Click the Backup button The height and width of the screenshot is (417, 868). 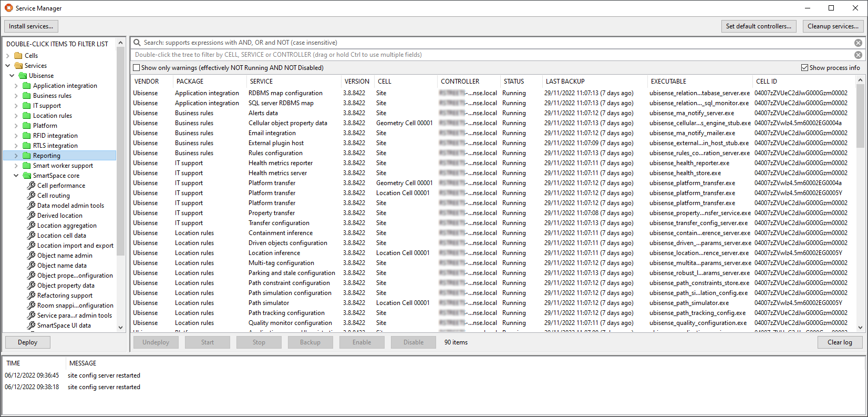coord(310,342)
